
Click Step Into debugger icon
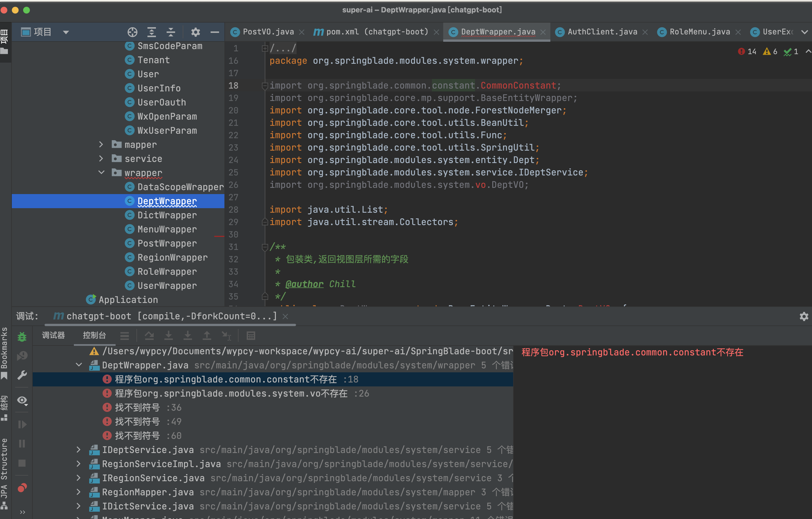[x=169, y=336]
